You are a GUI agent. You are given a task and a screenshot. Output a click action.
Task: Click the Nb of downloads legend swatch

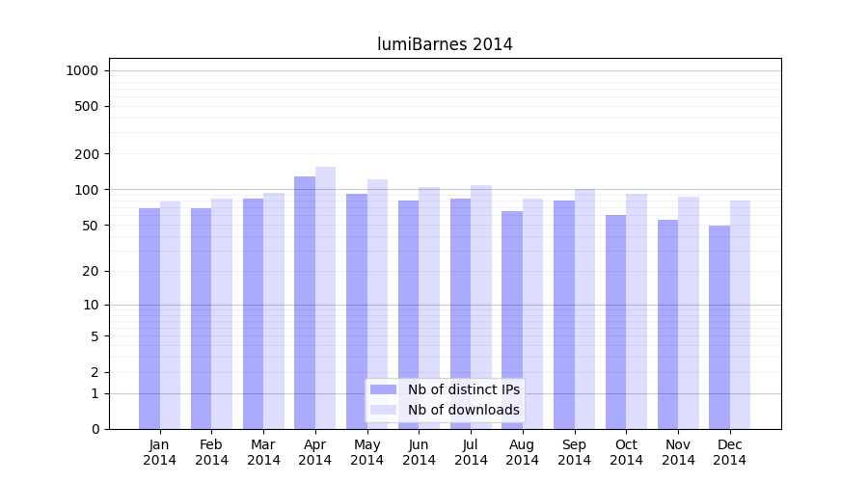point(383,410)
